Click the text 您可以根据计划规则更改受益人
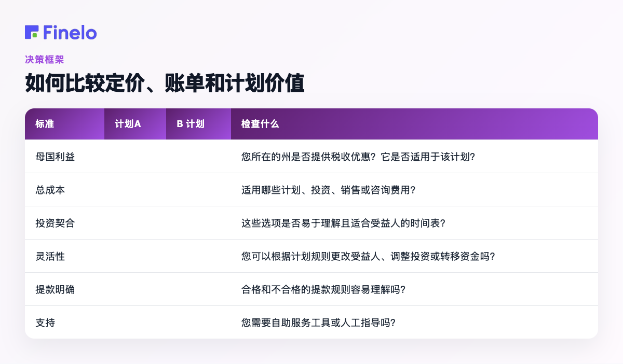The image size is (623, 364). click(x=310, y=256)
